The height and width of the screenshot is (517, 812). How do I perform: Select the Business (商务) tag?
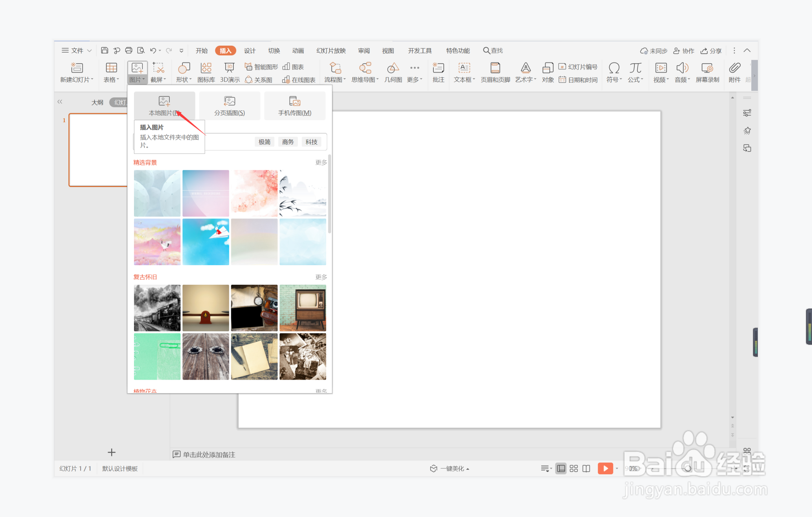pos(288,142)
